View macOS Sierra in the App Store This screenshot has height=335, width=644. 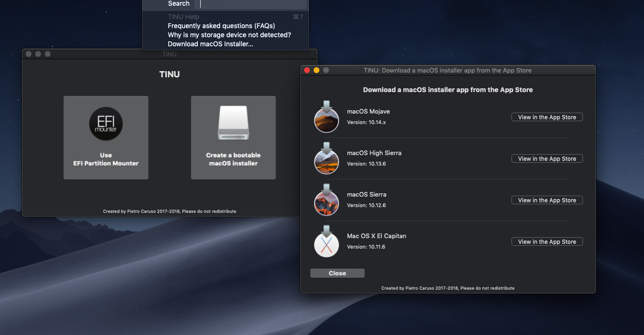(x=547, y=200)
